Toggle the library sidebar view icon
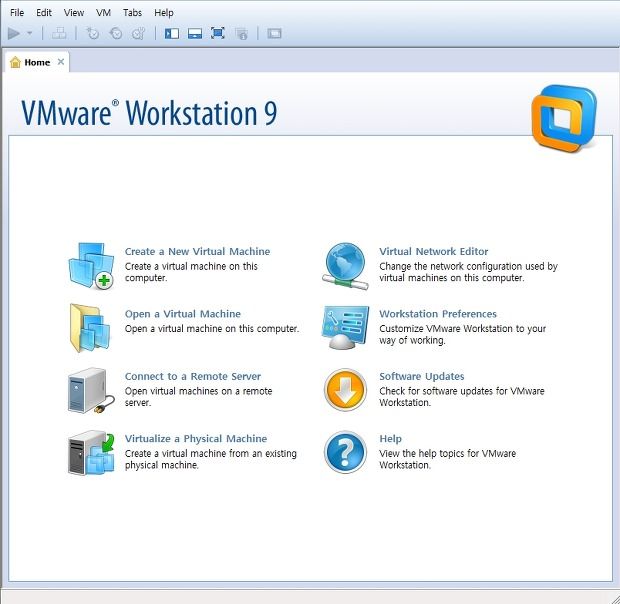Viewport: 620px width, 604px height. (x=172, y=34)
